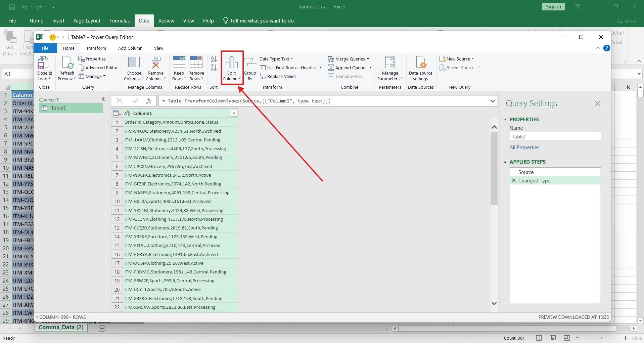Expand the New Source dropdown
The width and height of the screenshot is (644, 343).
tap(458, 59)
